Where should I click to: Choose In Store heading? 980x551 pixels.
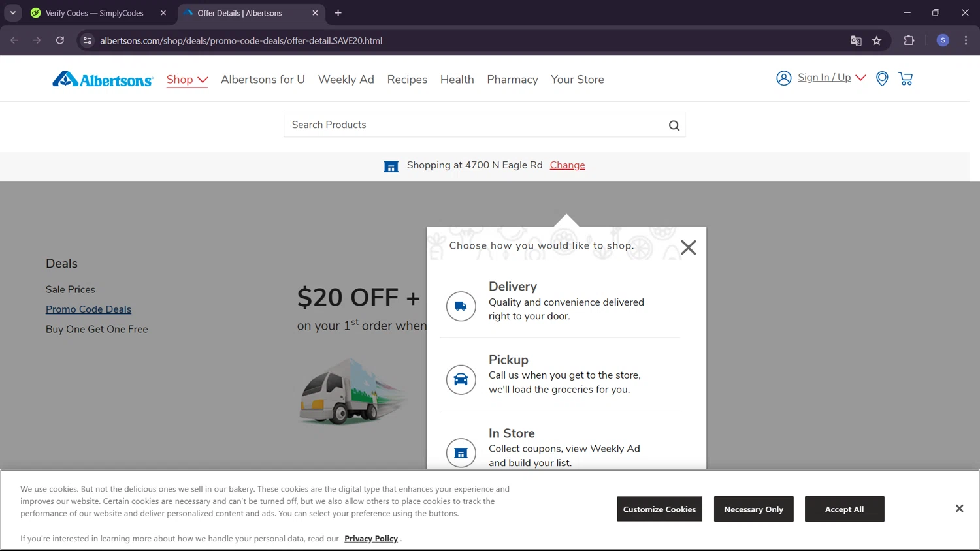[512, 433]
